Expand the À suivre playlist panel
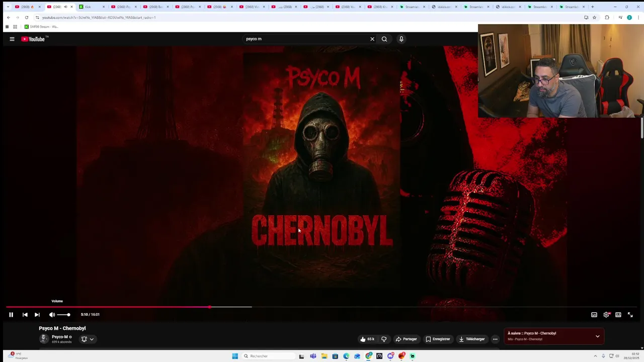Screen dimensions: 644x362 [x=597, y=336]
